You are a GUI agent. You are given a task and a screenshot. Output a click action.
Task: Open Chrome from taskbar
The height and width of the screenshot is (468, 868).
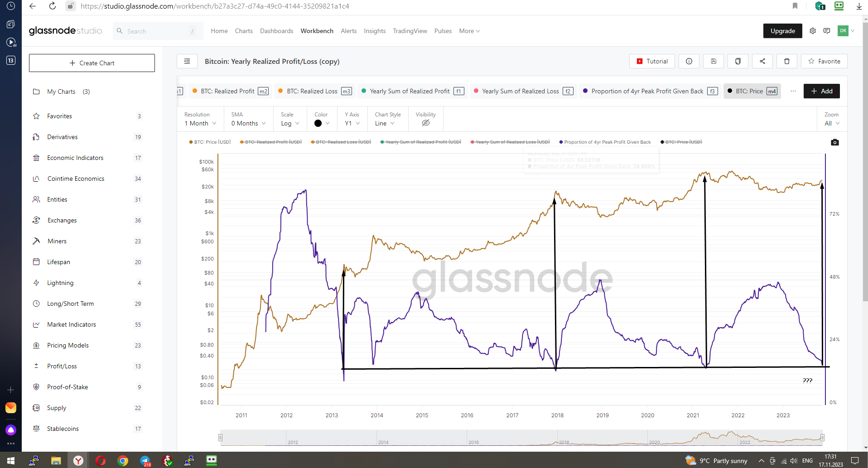pos(123,461)
